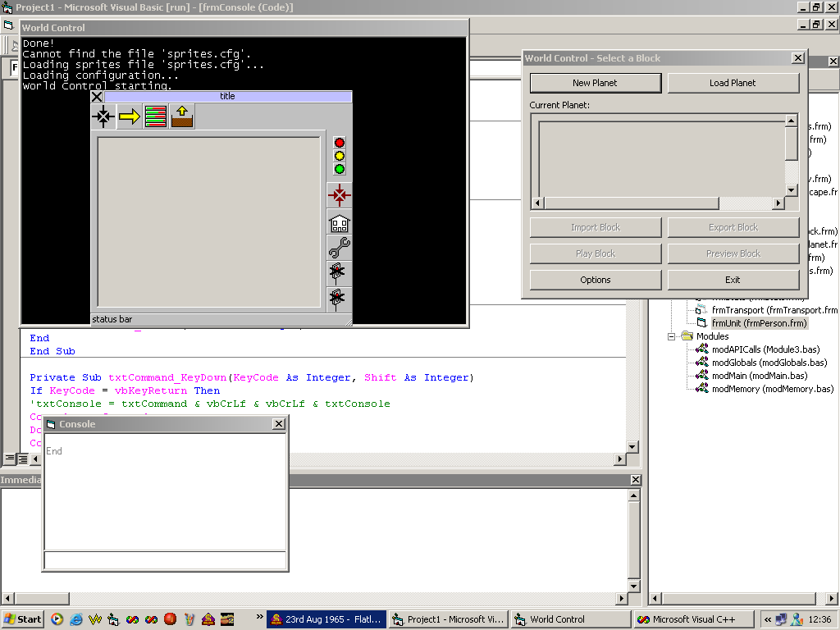Screen dimensions: 840x630
Task: Switch to the World Control taskbar item
Action: tap(571, 619)
